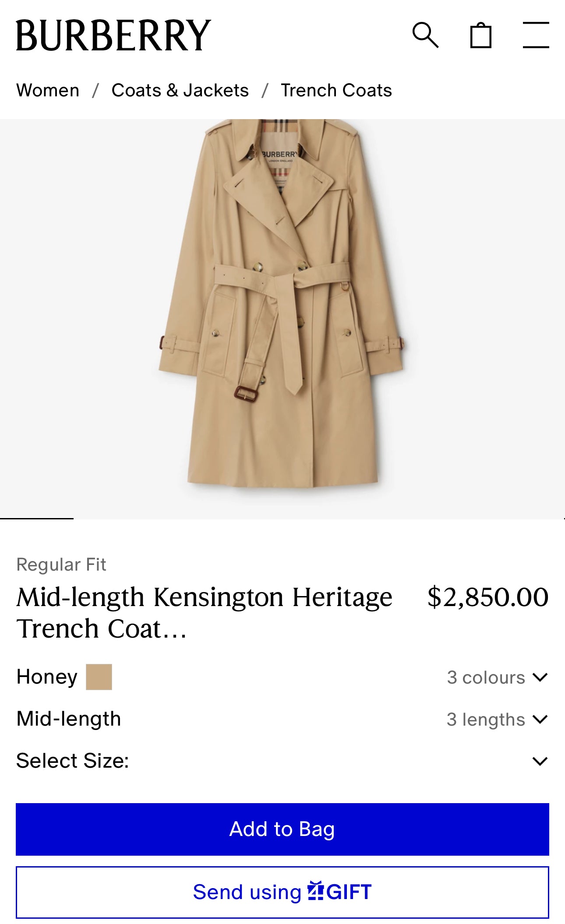Click the gift icon in Send using GIFT
565x924 pixels.
coord(315,891)
